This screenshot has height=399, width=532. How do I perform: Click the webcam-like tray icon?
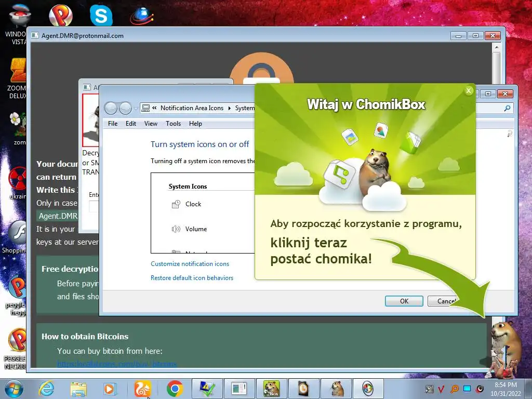pyautogui.click(x=480, y=389)
